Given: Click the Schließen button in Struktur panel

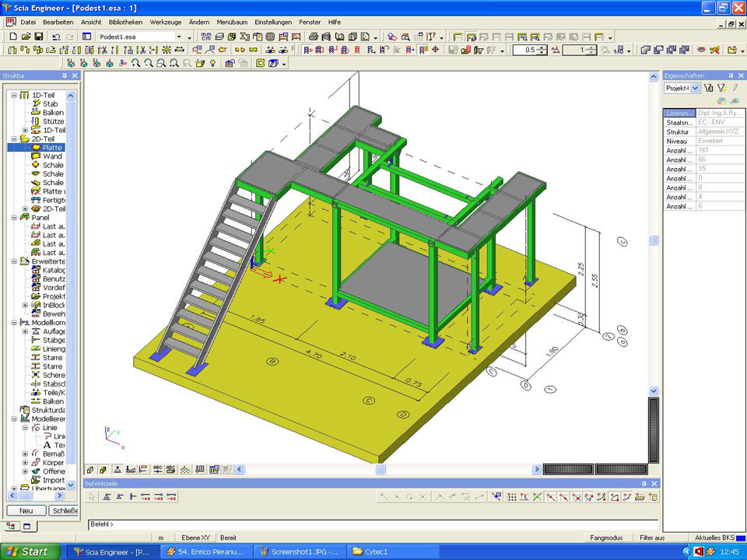Looking at the screenshot, I should tap(63, 510).
